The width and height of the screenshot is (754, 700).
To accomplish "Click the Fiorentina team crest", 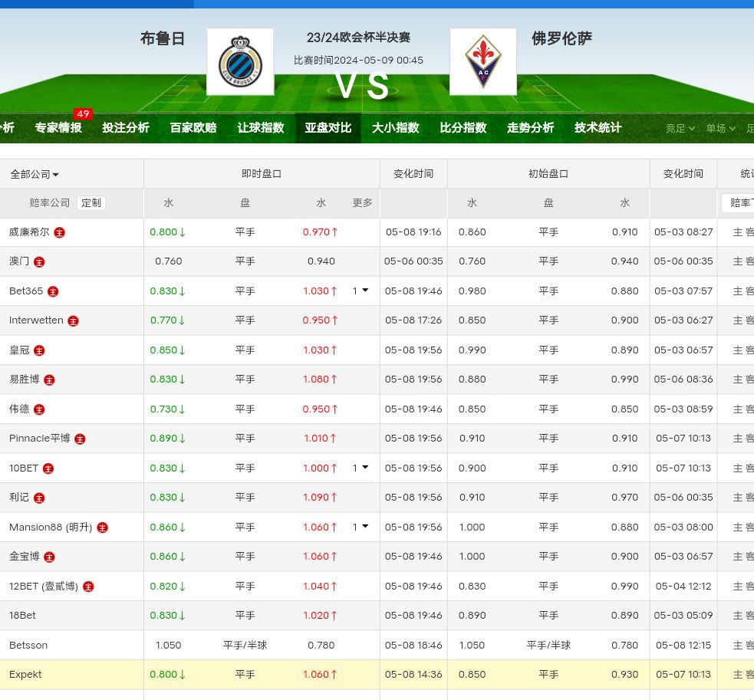I will 482,62.
